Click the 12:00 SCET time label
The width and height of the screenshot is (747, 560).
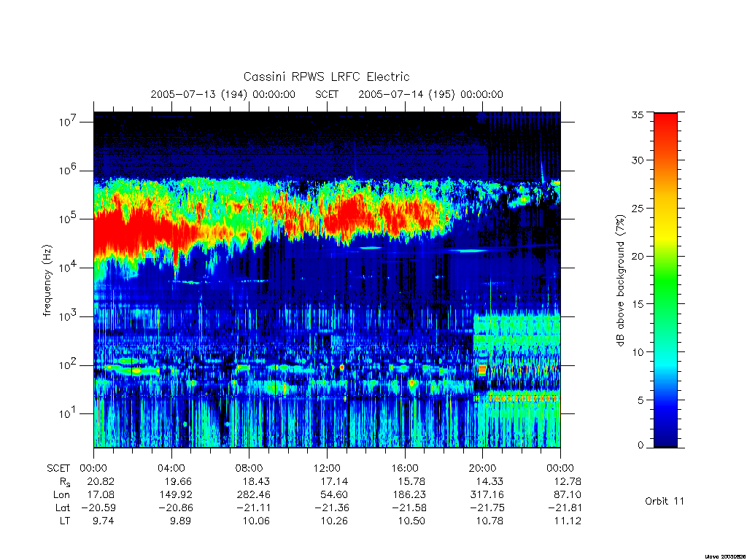click(x=327, y=468)
